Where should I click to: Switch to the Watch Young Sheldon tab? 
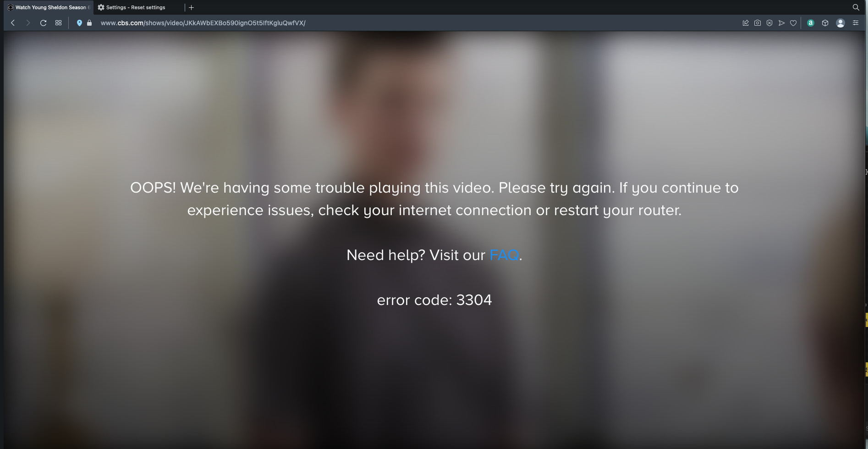click(48, 7)
